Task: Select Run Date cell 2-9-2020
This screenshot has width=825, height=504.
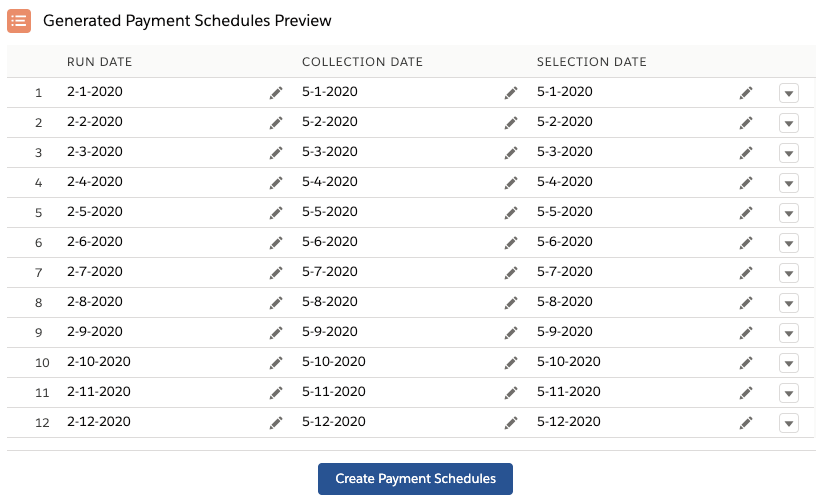Action: (95, 332)
